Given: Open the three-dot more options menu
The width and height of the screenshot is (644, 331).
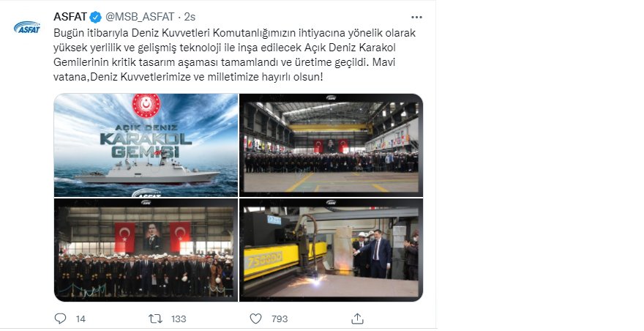Looking at the screenshot, I should (416, 18).
